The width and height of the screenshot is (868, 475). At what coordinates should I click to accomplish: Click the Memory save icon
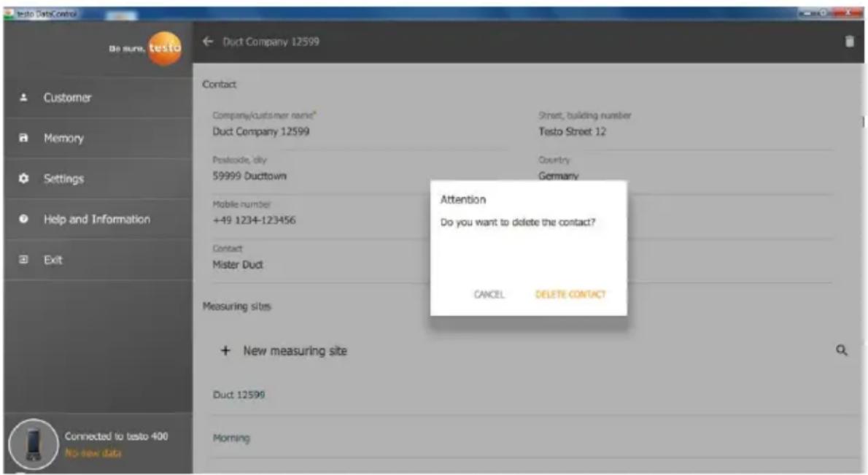tap(23, 138)
